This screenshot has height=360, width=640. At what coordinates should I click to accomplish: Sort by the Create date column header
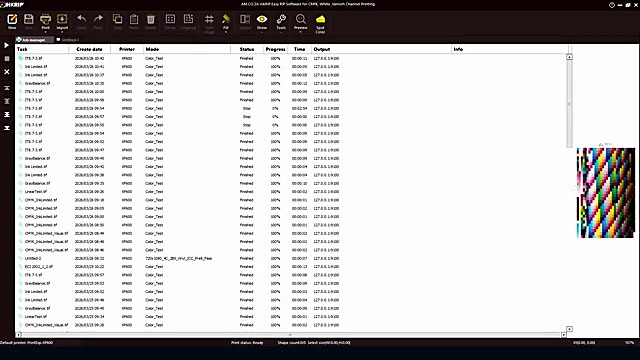90,49
